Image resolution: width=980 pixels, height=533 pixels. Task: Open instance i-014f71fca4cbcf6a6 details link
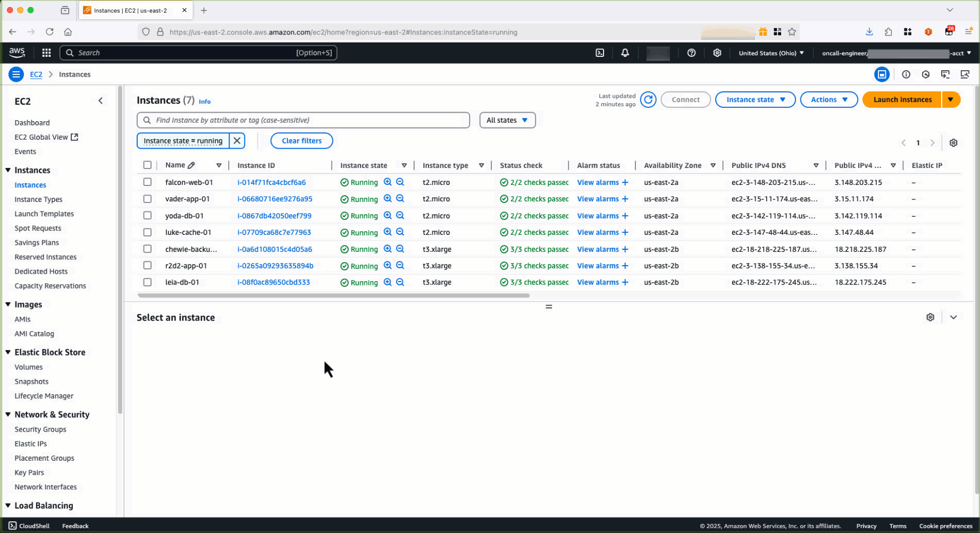coord(272,182)
